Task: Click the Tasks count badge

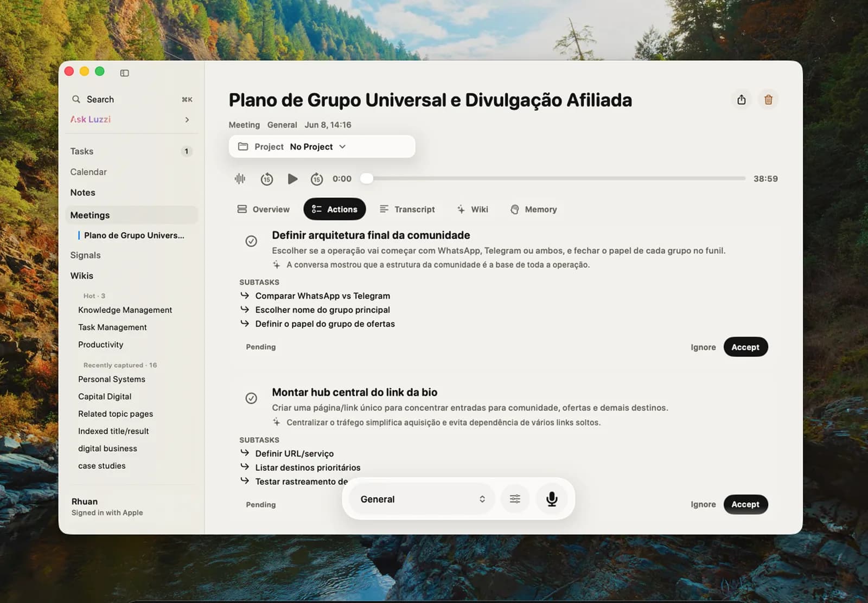Action: click(186, 151)
